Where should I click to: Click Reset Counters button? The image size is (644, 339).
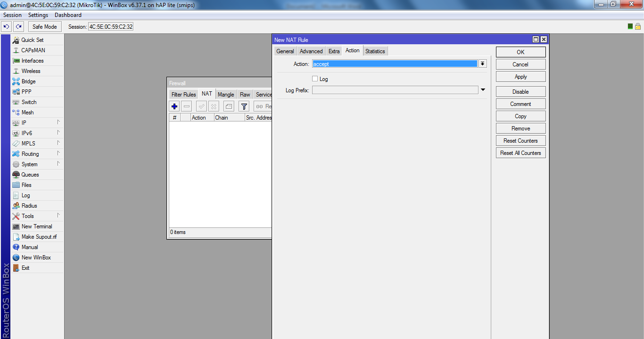(520, 141)
